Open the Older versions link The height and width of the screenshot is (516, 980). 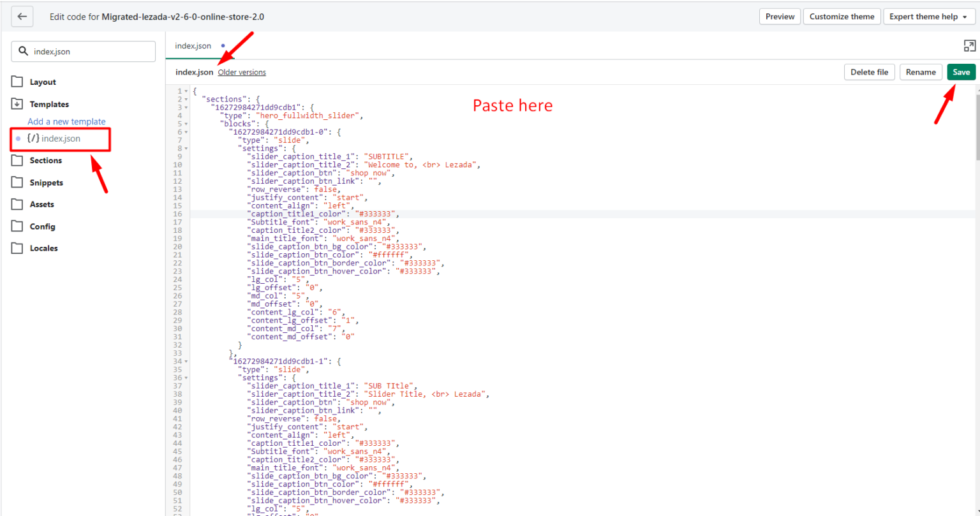242,72
